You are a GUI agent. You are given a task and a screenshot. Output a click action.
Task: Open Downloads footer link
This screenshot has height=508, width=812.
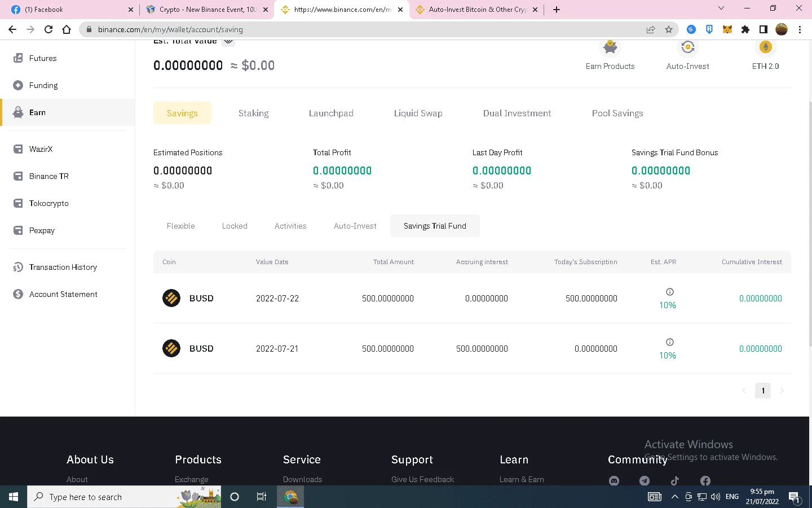302,479
